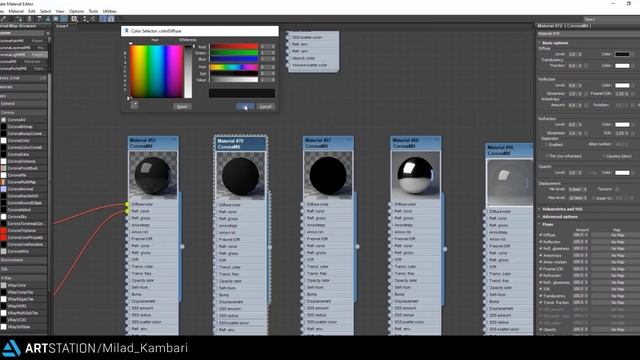
Task: Open the Utilities menu
Action: pyautogui.click(x=109, y=11)
